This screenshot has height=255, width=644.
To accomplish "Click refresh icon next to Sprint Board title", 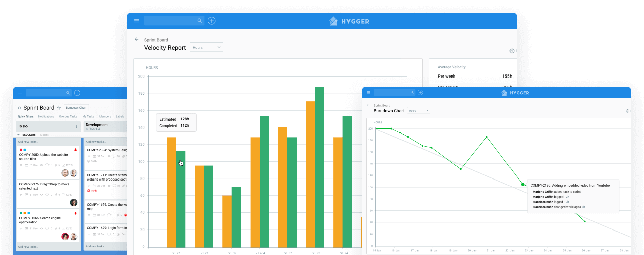I will pos(19,108).
